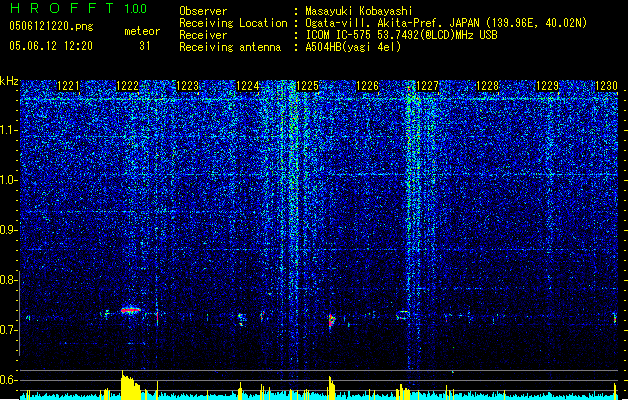Image resolution: width=629 pixels, height=400 pixels.
Task: Click time marker 1226
Action: (x=367, y=86)
